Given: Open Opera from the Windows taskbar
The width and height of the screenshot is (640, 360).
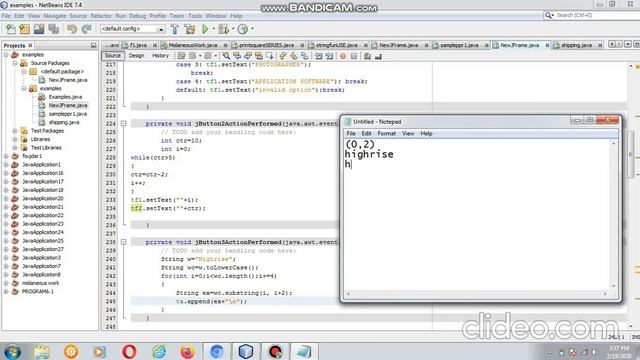Looking at the screenshot, I should click(x=129, y=351).
